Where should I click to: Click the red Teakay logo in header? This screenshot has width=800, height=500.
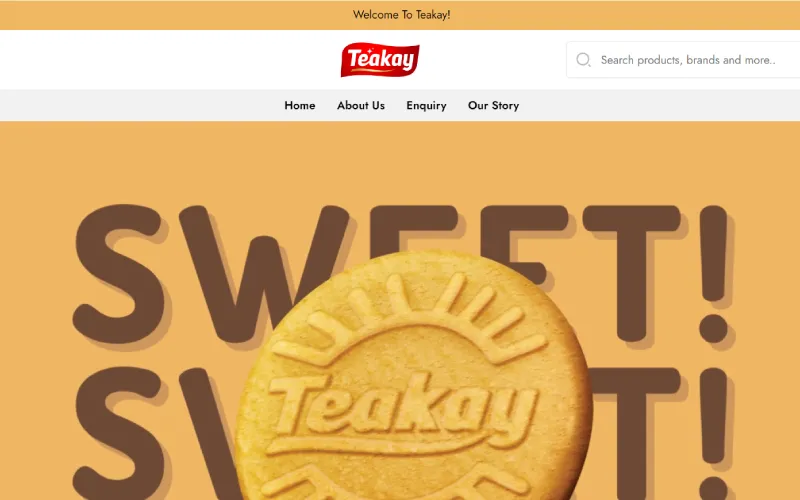[x=380, y=60]
